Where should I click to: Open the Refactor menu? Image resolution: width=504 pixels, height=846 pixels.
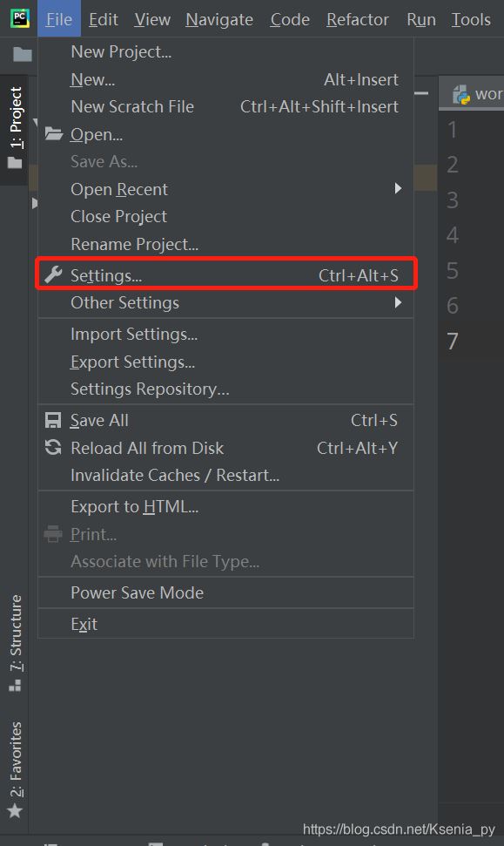[x=358, y=19]
